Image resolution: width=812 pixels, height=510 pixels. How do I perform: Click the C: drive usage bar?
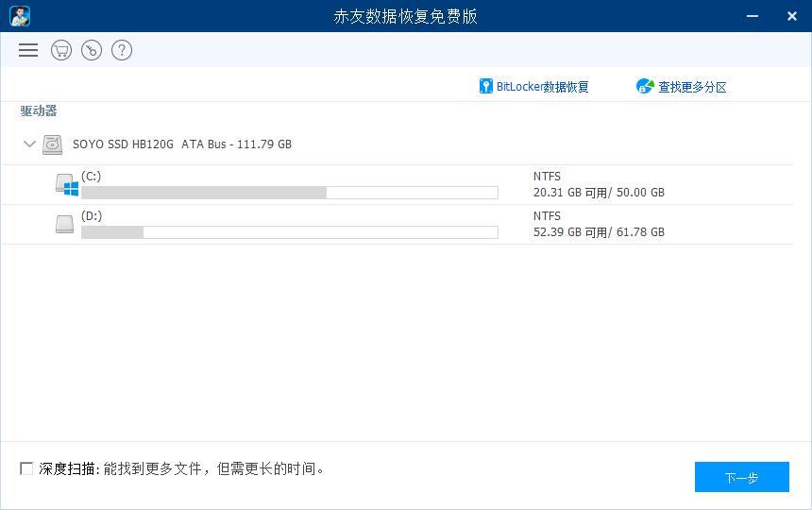[x=289, y=193]
